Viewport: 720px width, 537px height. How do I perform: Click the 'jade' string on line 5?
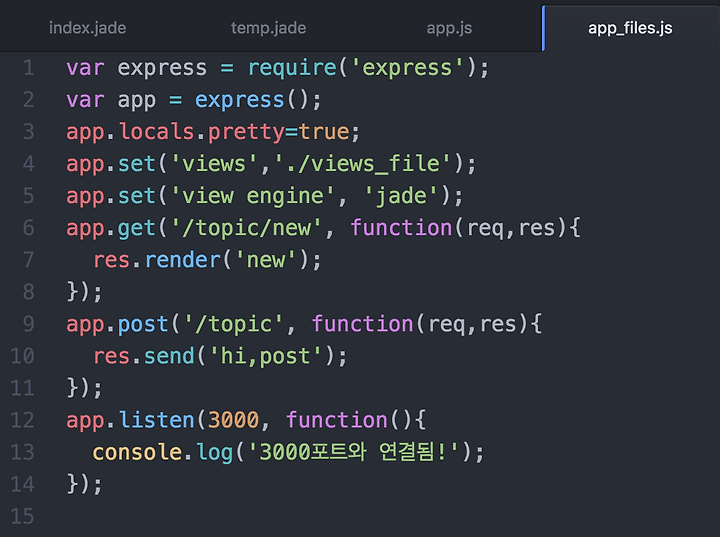pyautogui.click(x=401, y=196)
